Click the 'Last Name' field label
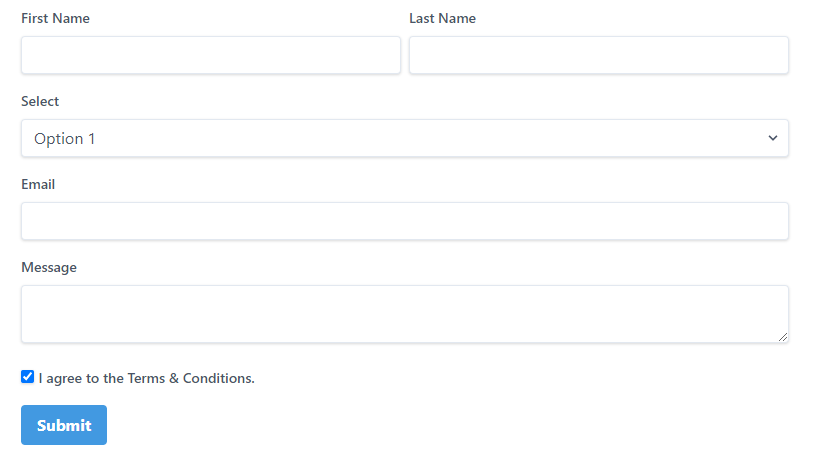817x461 pixels. coord(442,18)
